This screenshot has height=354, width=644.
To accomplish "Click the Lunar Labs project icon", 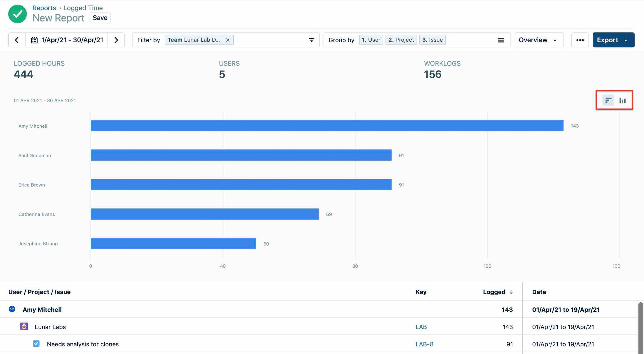I will pos(24,326).
